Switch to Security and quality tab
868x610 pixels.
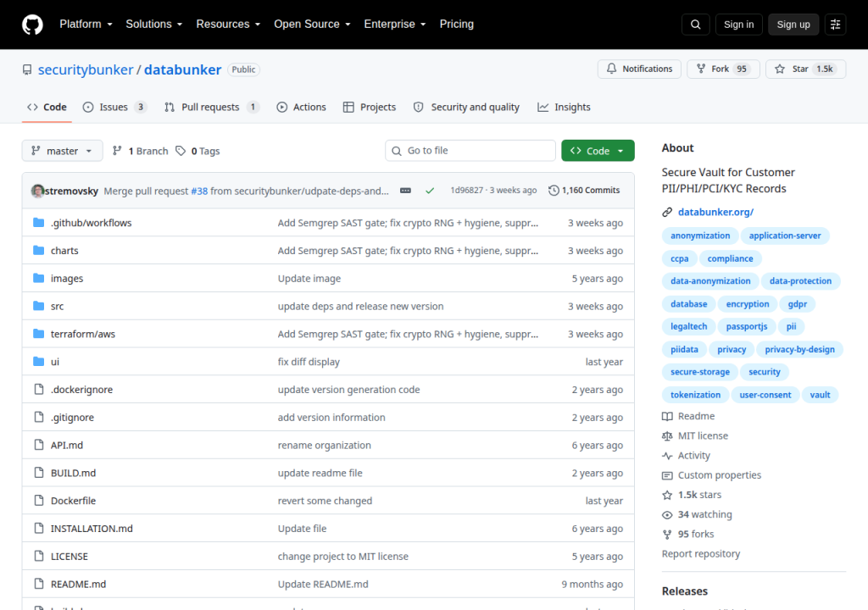[467, 108]
